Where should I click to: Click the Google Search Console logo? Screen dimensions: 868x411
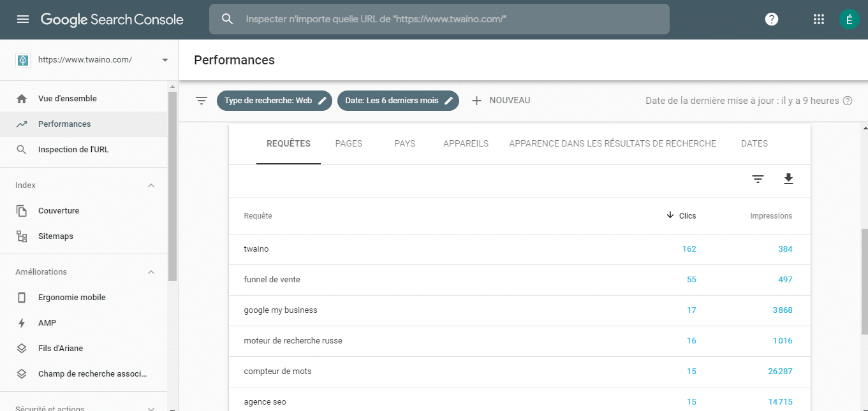click(112, 20)
